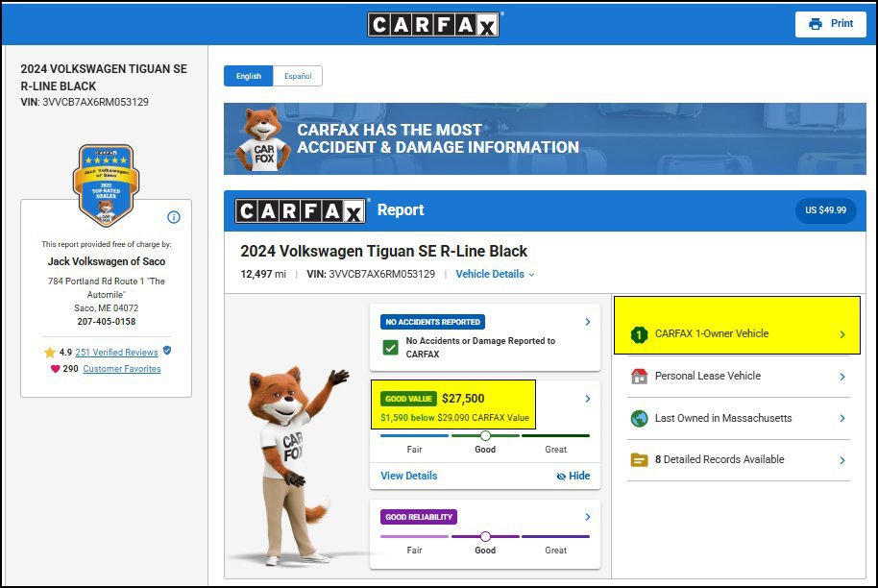This screenshot has height=588, width=878.
Task: Click the Top-Rated Dealer badge
Action: (x=106, y=185)
